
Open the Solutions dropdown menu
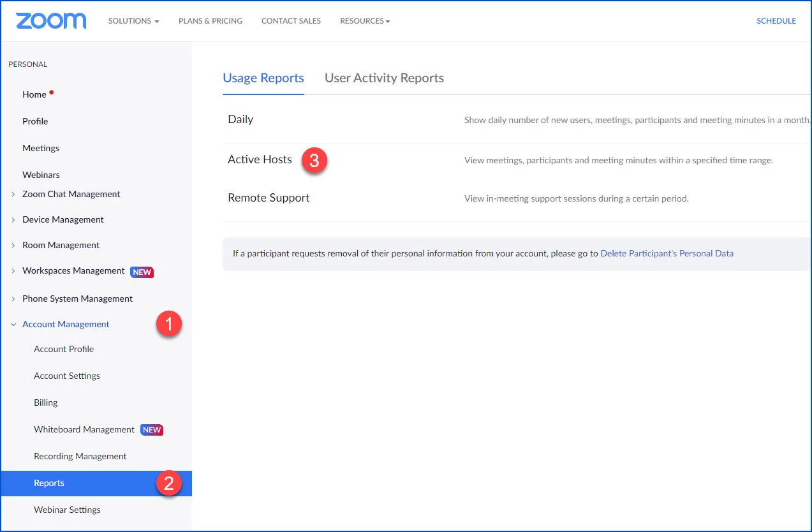(x=133, y=21)
